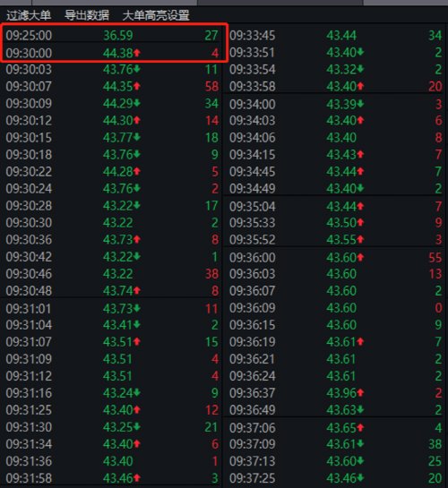Click the up arrow beside 43.96 at 09:36:37

pos(360,393)
